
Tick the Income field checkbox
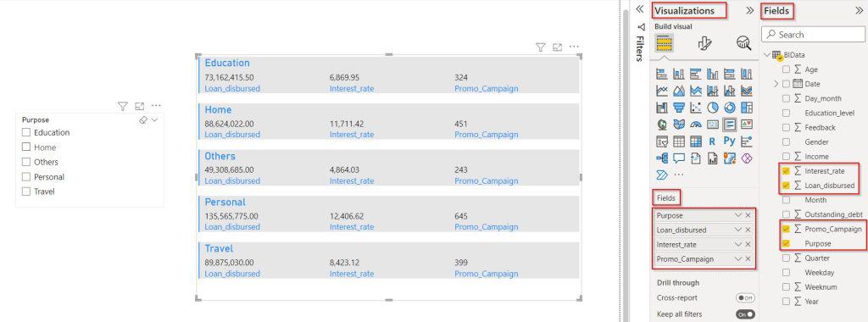pos(786,157)
